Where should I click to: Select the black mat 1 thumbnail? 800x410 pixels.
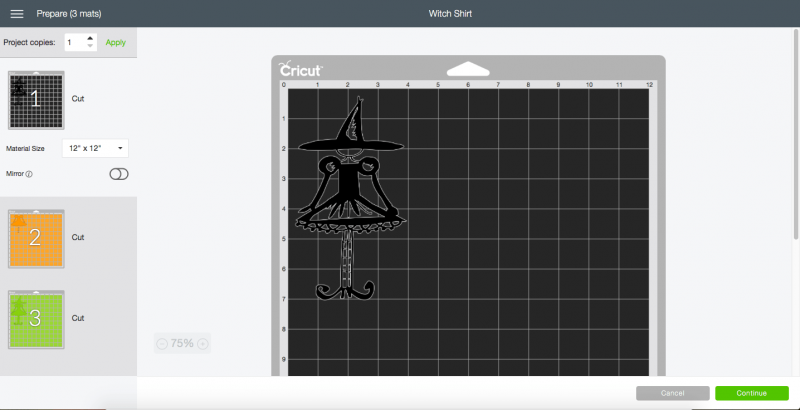click(36, 100)
